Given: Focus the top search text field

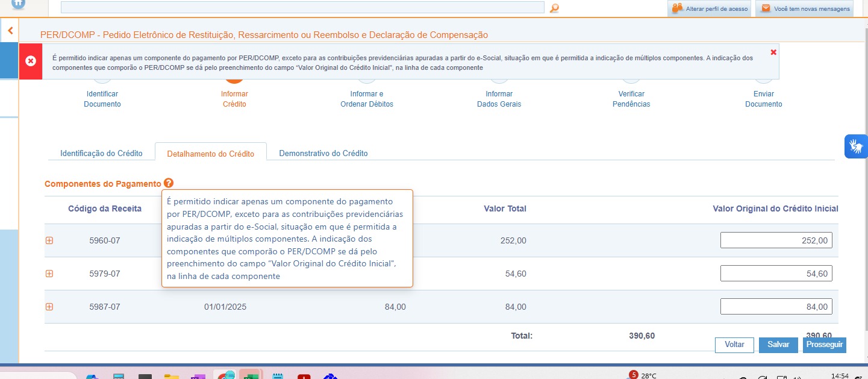Looking at the screenshot, I should (x=302, y=7).
